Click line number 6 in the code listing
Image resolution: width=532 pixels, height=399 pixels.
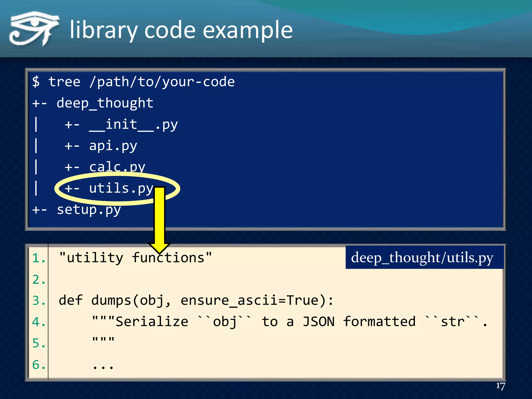[39, 365]
